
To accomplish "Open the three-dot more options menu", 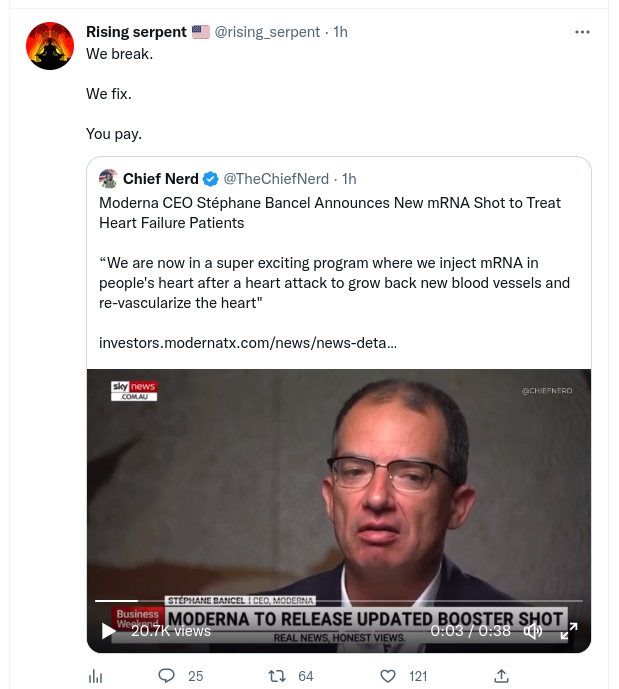I will (x=582, y=32).
